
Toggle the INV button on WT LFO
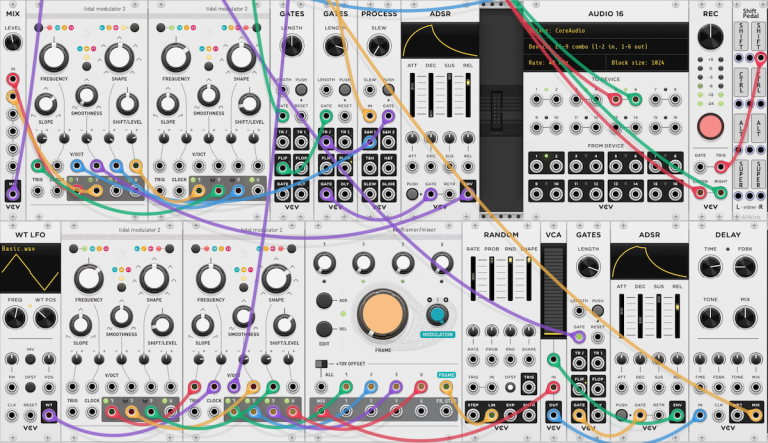[x=30, y=359]
